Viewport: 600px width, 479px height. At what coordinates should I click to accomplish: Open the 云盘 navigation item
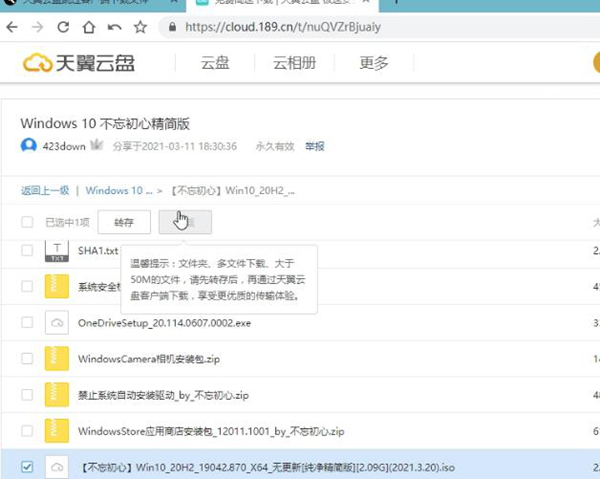coord(215,63)
